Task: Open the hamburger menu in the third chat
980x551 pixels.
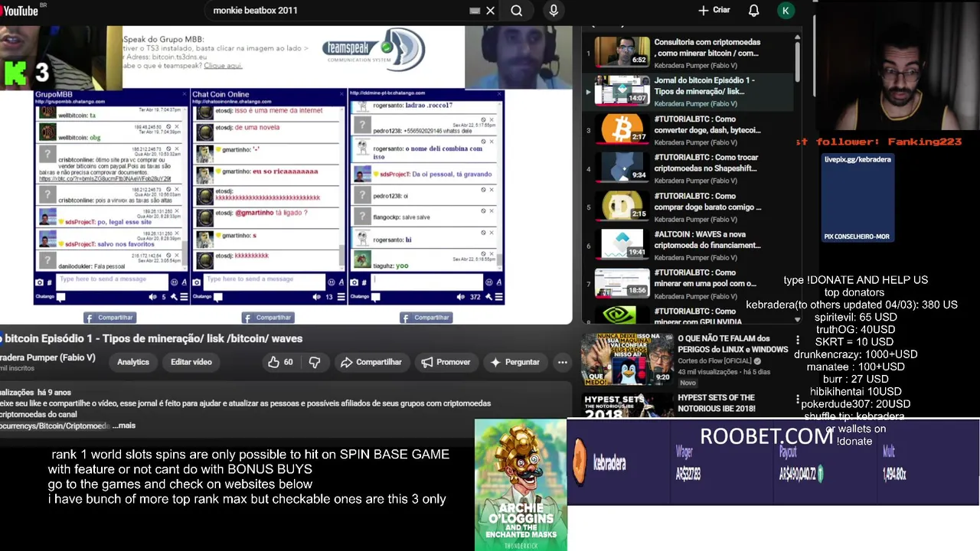Action: 499,297
